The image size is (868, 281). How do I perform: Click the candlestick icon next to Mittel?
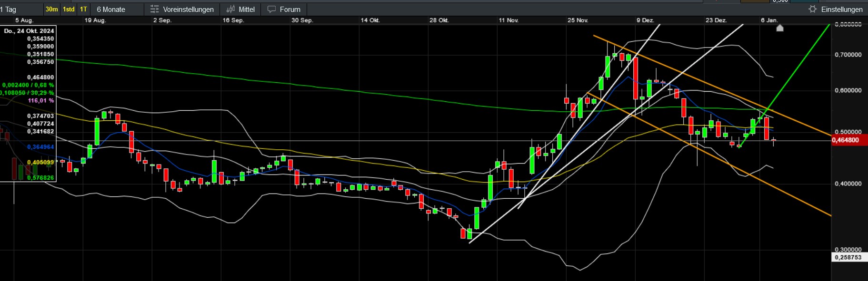231,9
